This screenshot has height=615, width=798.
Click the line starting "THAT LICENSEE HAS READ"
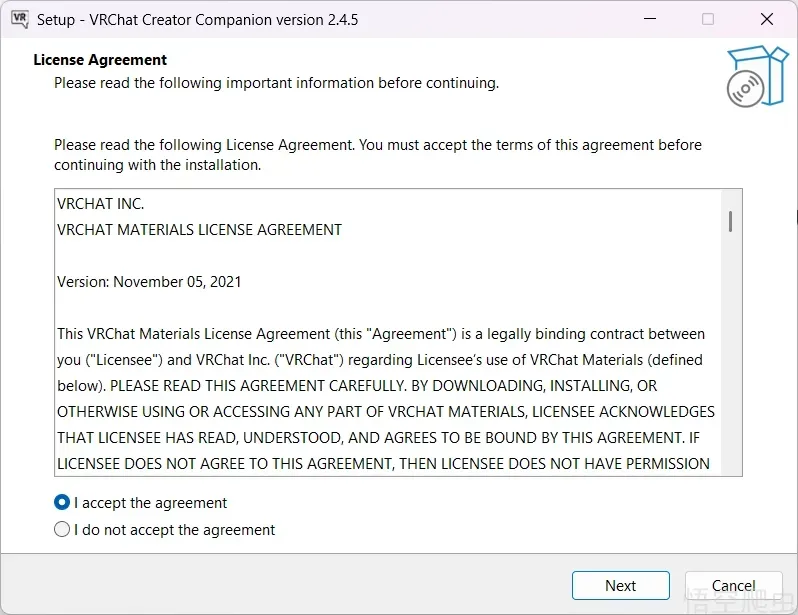point(383,438)
